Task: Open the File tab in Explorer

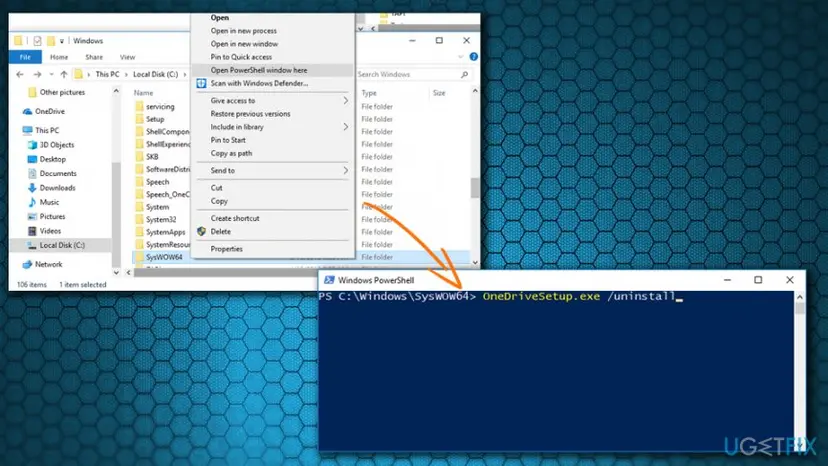Action: 25,57
